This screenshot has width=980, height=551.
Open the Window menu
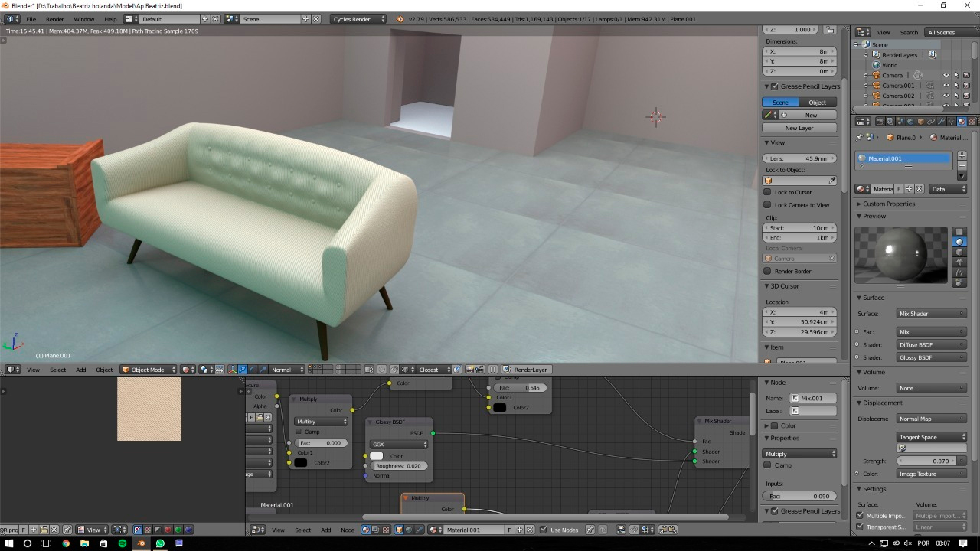click(84, 18)
